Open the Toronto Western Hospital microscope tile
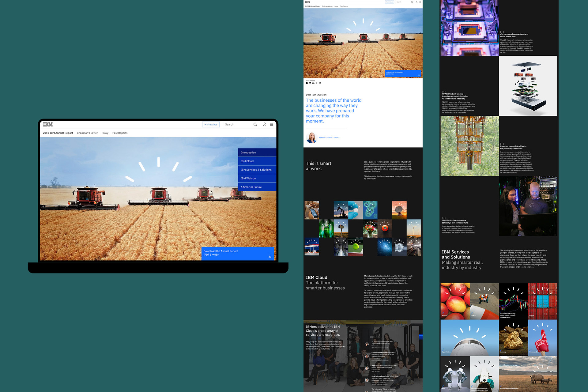588x392 pixels. pyautogui.click(x=484, y=374)
